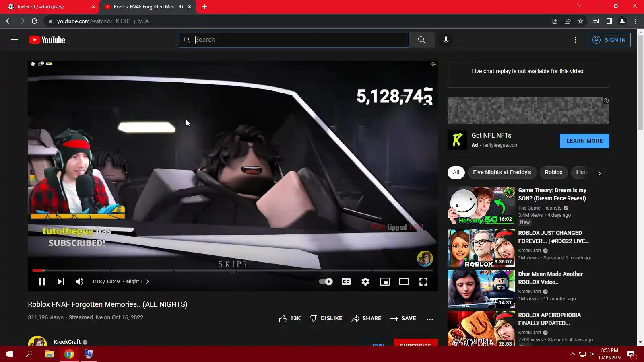Mute the video player volume

pyautogui.click(x=80, y=282)
